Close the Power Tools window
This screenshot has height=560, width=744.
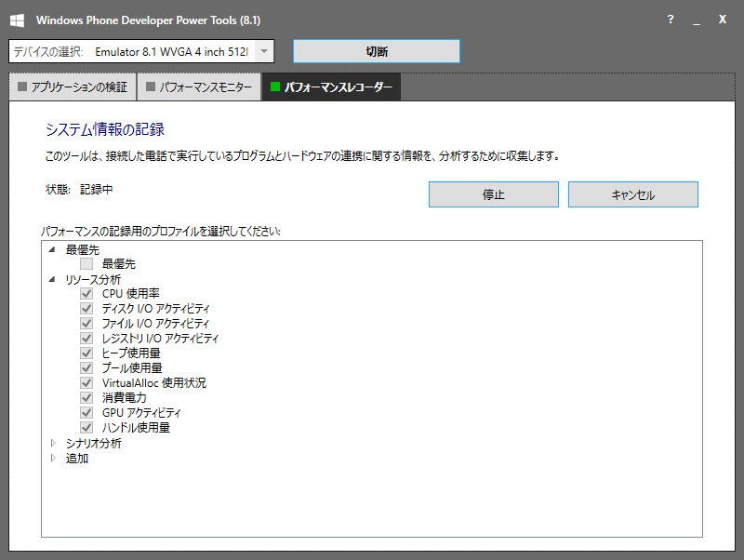coord(723,20)
